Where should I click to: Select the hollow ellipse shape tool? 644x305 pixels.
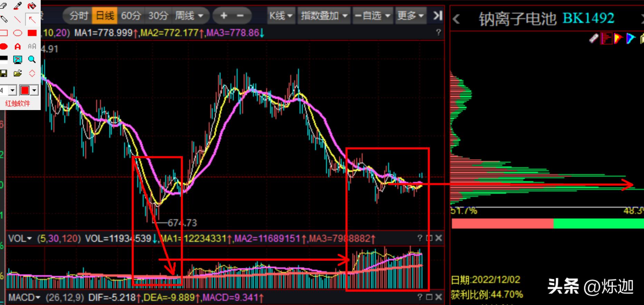point(18,33)
